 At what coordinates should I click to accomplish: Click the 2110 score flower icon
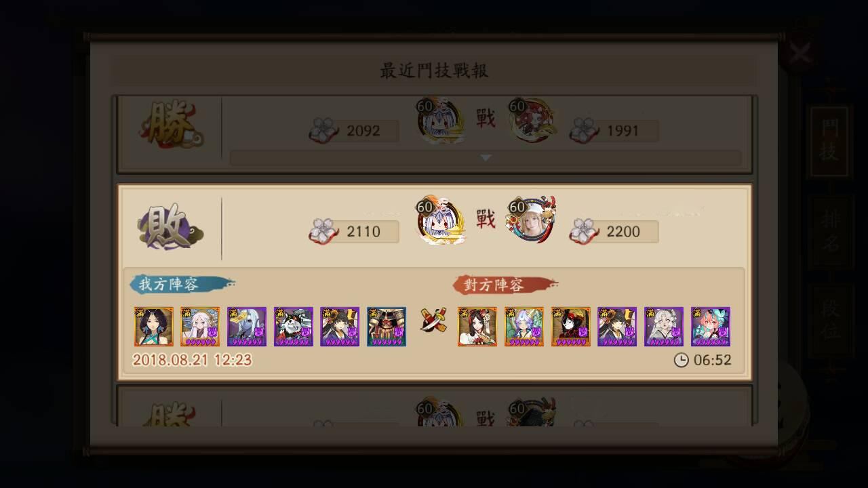323,230
